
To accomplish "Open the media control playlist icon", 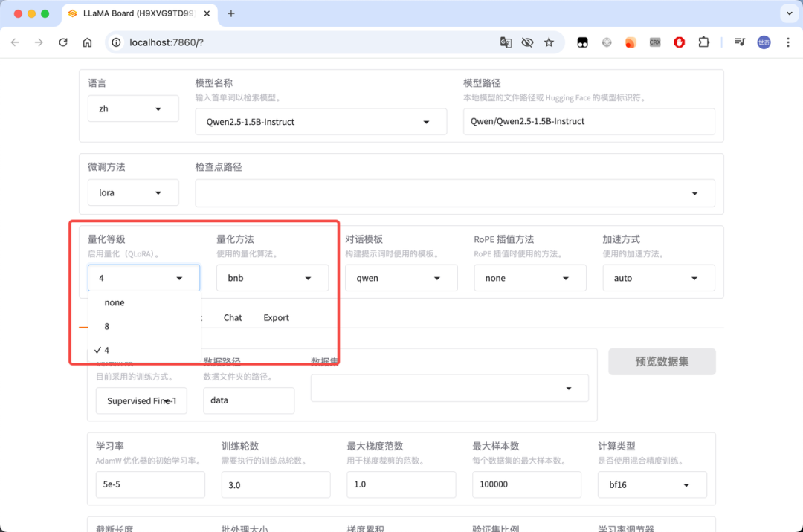I will click(740, 42).
